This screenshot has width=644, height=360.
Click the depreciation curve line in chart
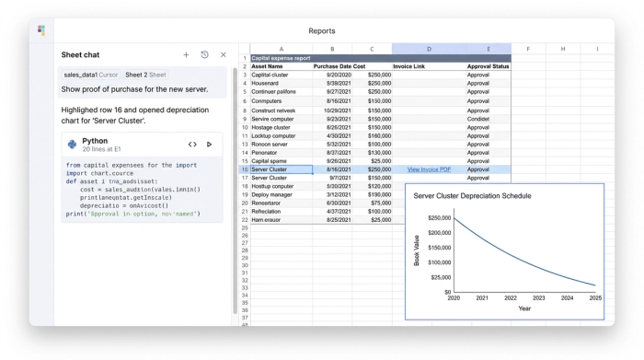(511, 256)
